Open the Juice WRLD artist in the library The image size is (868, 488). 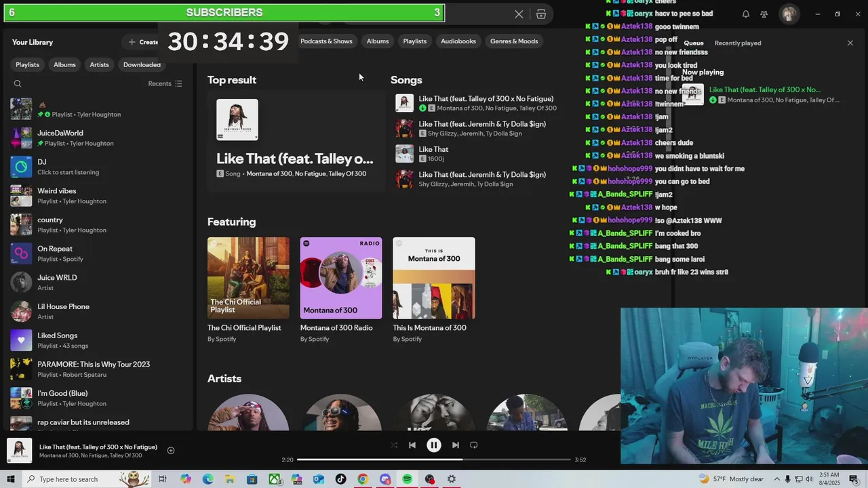coord(97,283)
